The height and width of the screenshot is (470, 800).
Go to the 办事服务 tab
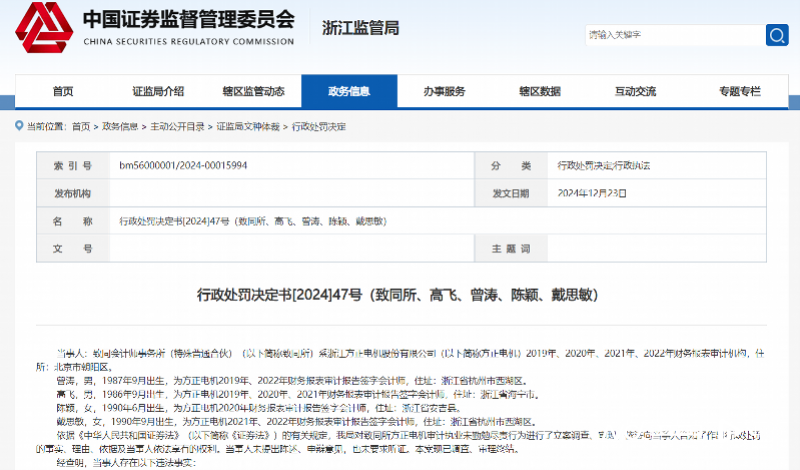tap(444, 91)
